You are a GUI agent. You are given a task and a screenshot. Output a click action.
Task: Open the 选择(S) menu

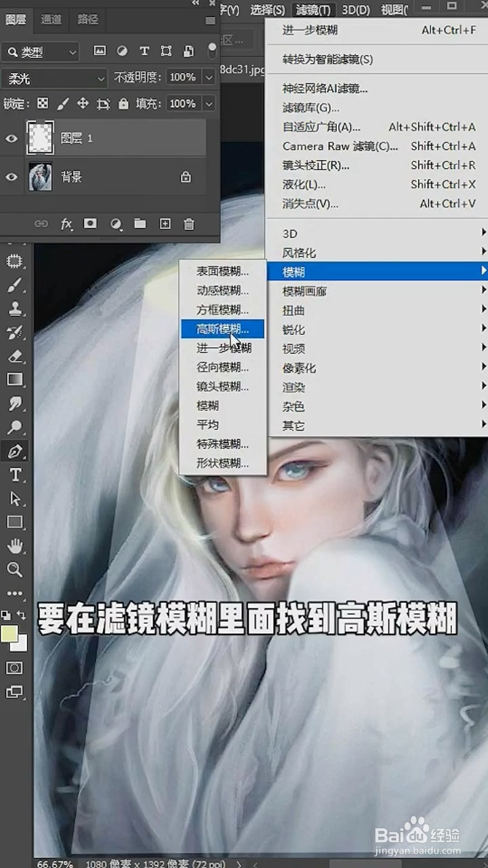coord(267,9)
